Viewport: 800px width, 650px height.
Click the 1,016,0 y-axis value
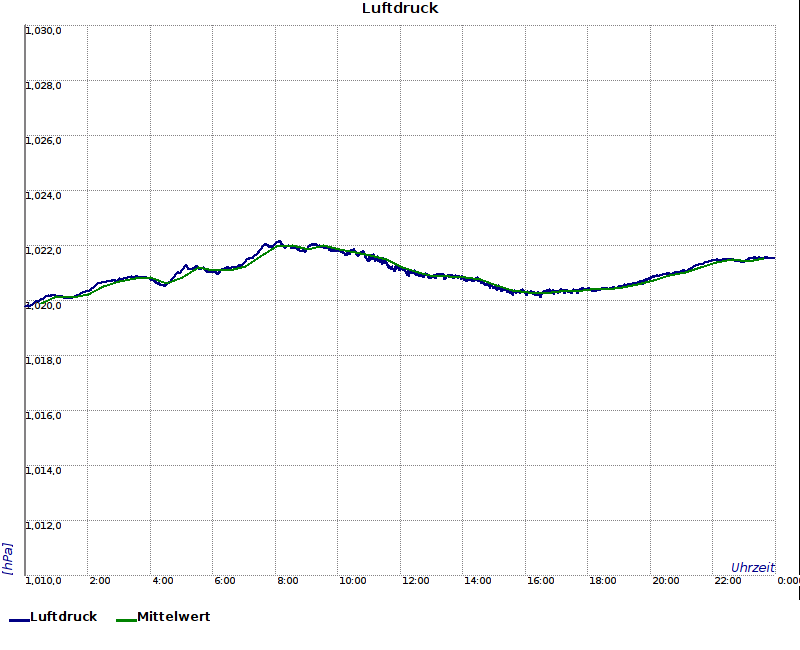pos(43,416)
